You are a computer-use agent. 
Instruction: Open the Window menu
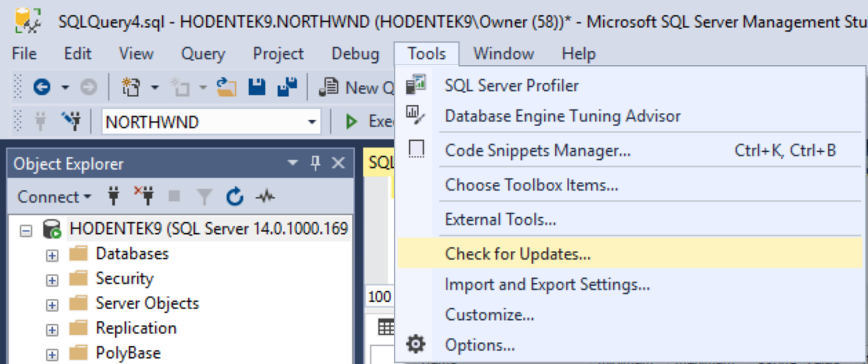[x=503, y=53]
